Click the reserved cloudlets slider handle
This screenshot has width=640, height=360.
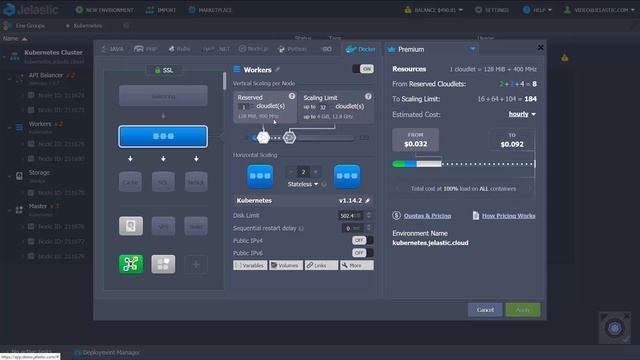click(x=263, y=138)
